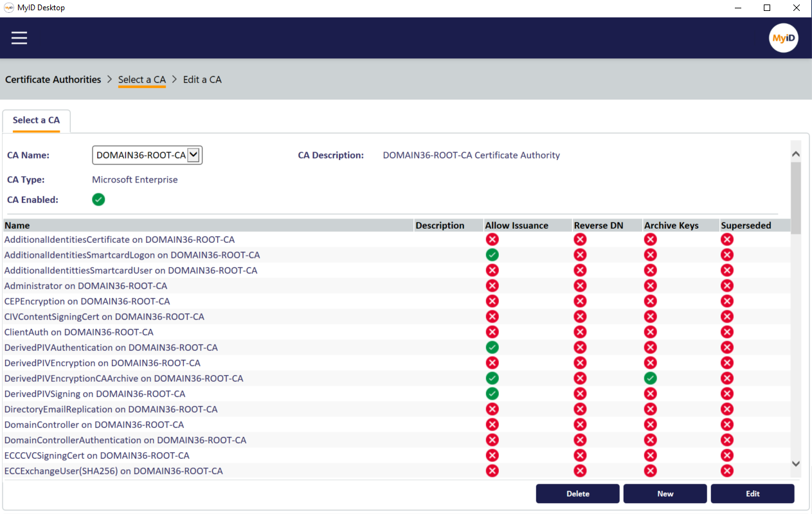Viewport: 812px width, 514px height.
Task: Click the scrollbar up arrow
Action: 796,154
